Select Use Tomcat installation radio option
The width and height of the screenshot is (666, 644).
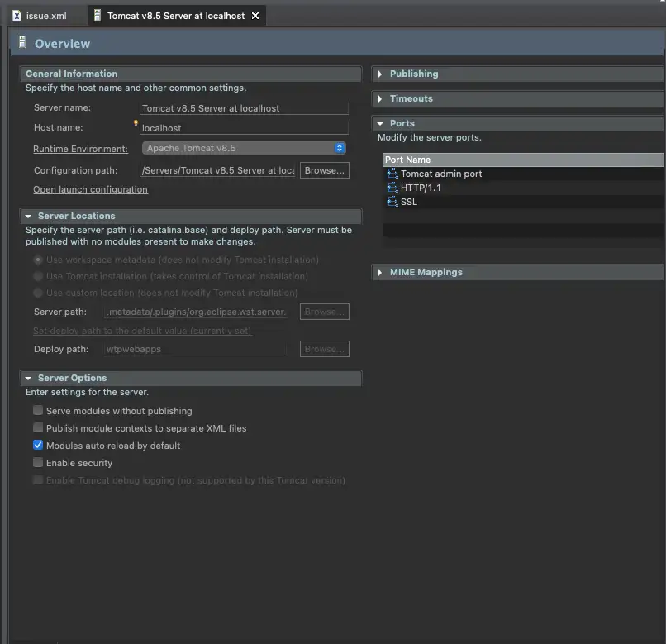38,276
